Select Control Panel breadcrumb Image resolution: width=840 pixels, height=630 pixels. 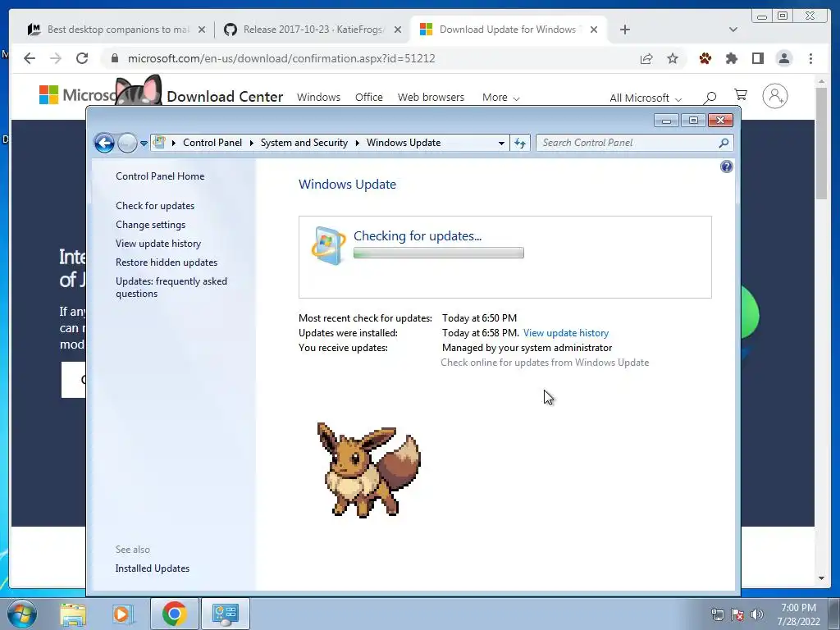(x=212, y=143)
